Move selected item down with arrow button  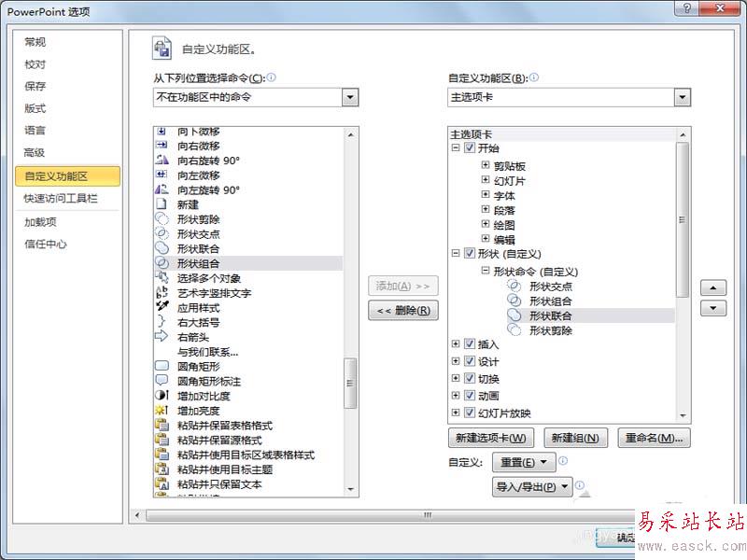[x=713, y=308]
